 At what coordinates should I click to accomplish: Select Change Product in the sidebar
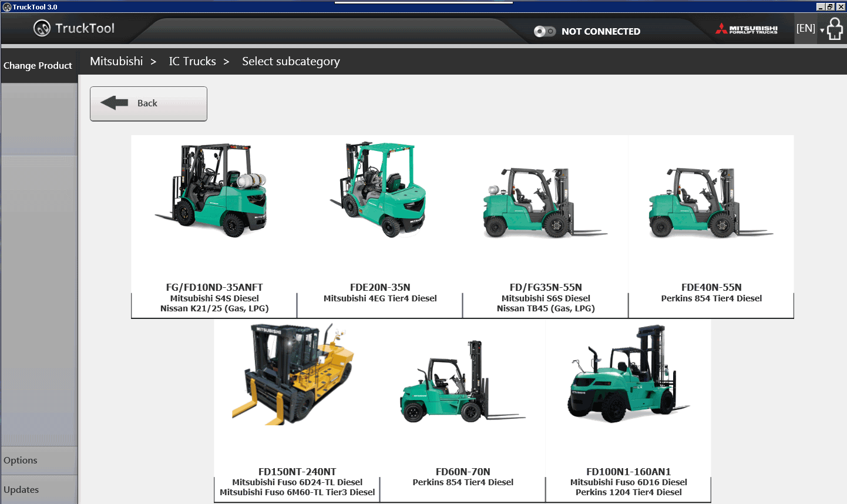click(x=38, y=65)
